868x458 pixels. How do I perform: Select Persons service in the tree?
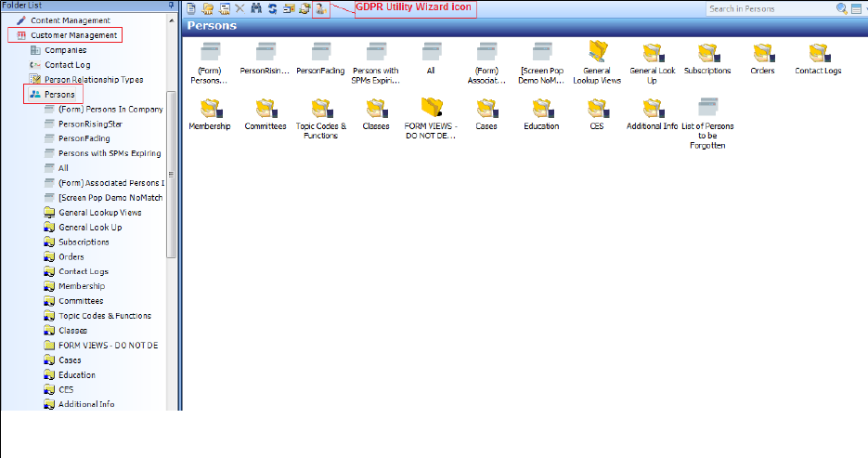point(59,94)
